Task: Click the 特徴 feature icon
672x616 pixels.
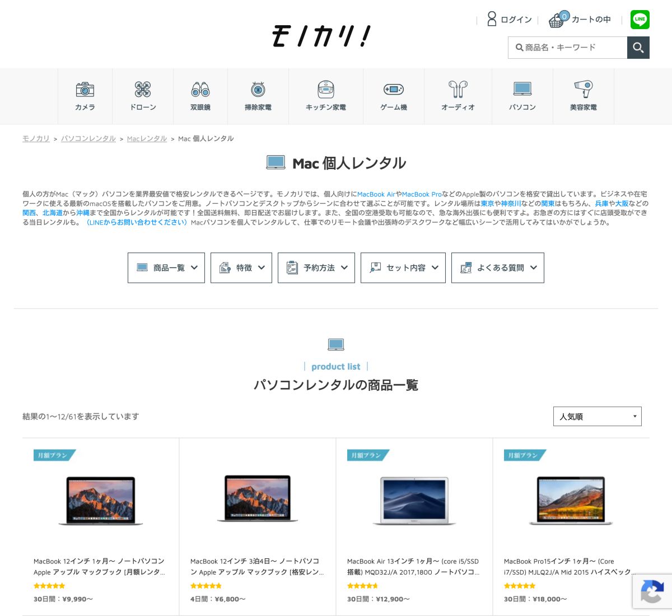Action: click(225, 268)
